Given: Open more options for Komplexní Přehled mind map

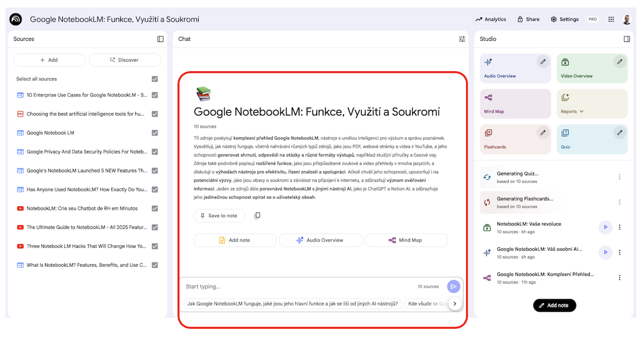Looking at the screenshot, I should tap(620, 278).
